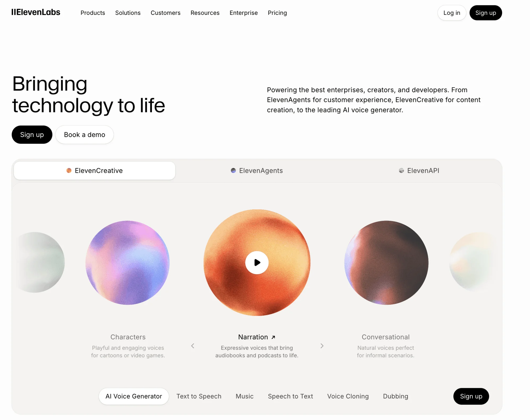Open the Products menu
The image size is (530, 420).
[93, 13]
